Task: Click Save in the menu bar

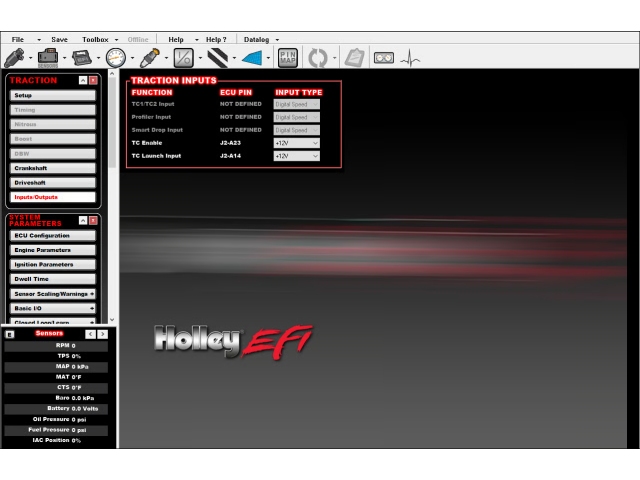Action: (60, 40)
